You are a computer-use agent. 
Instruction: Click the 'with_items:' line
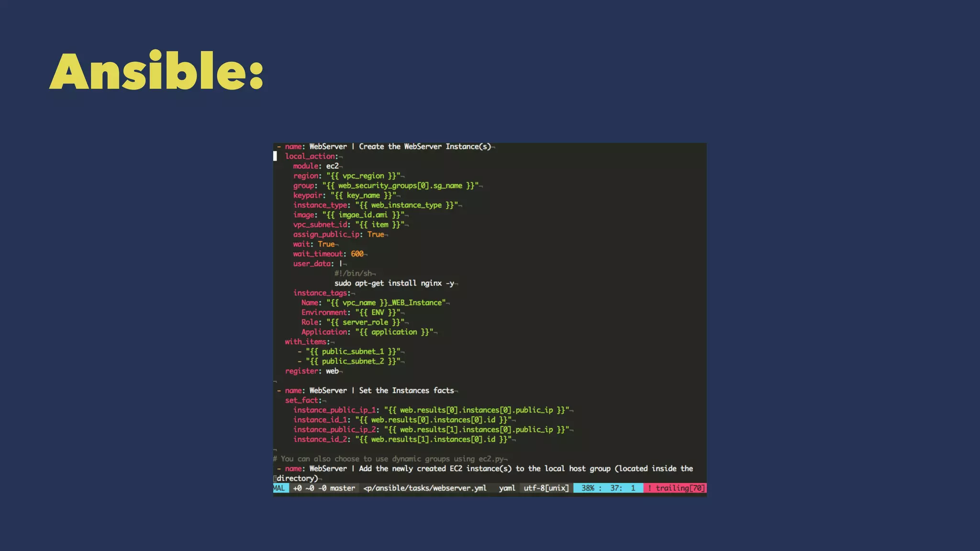[309, 342]
